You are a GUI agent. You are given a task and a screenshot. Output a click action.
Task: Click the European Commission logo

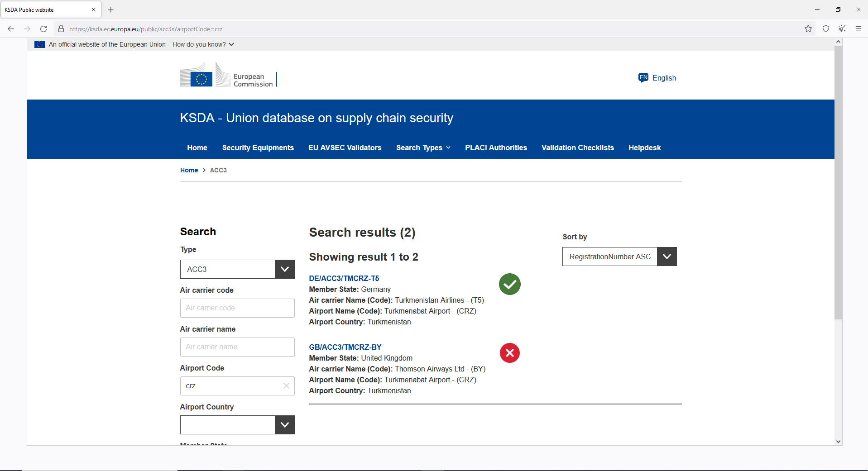coord(228,76)
